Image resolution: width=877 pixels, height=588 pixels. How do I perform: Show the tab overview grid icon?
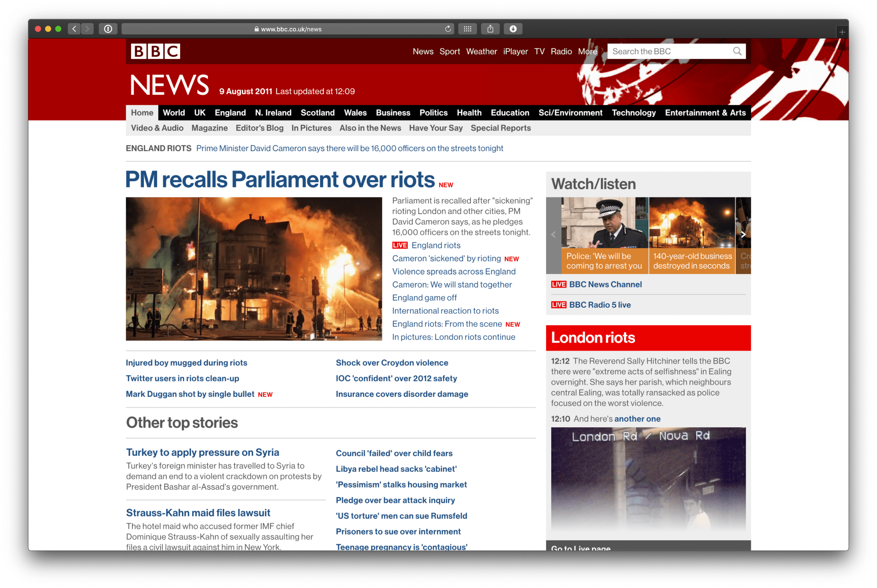[467, 29]
